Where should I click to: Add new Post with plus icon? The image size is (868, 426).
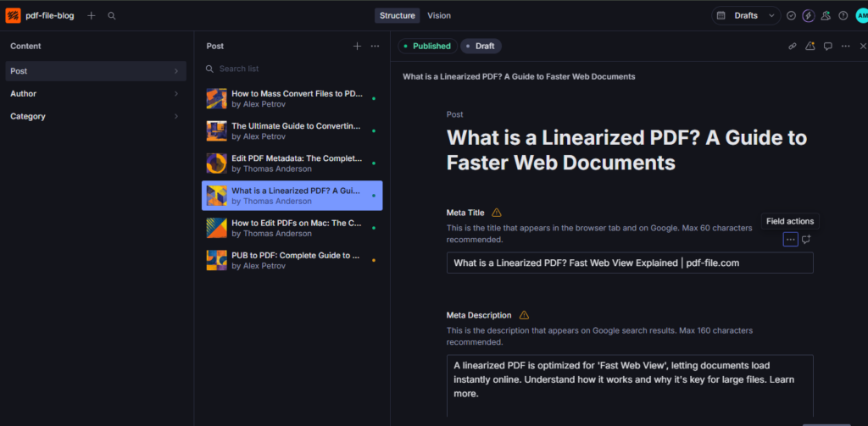click(x=357, y=46)
